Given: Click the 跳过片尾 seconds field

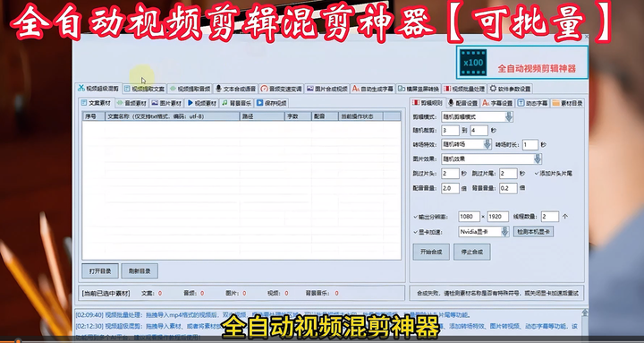Looking at the screenshot, I should point(508,174).
